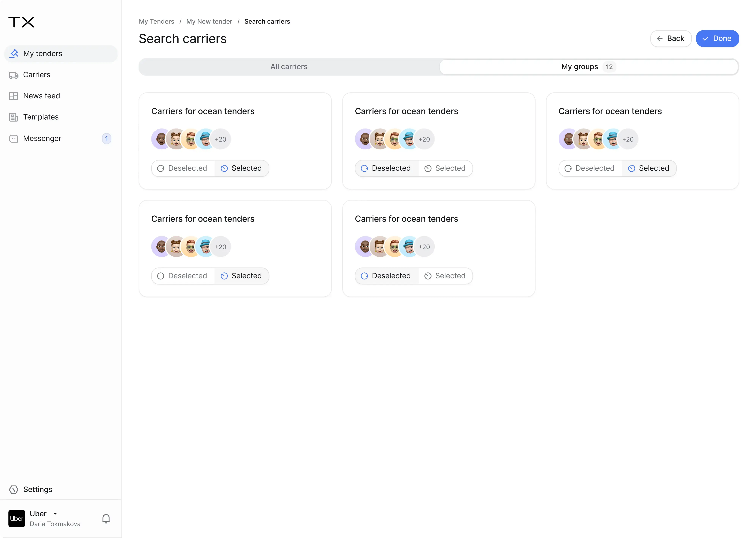This screenshot has height=538, width=756.
Task: Toggle Deselected on the top-left carriers group
Action: tap(183, 168)
